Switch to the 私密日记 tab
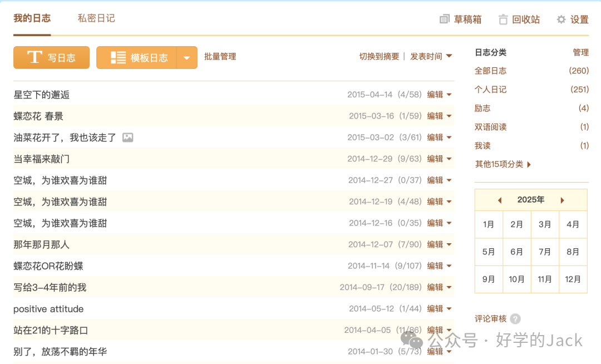The image size is (601, 364). click(96, 18)
